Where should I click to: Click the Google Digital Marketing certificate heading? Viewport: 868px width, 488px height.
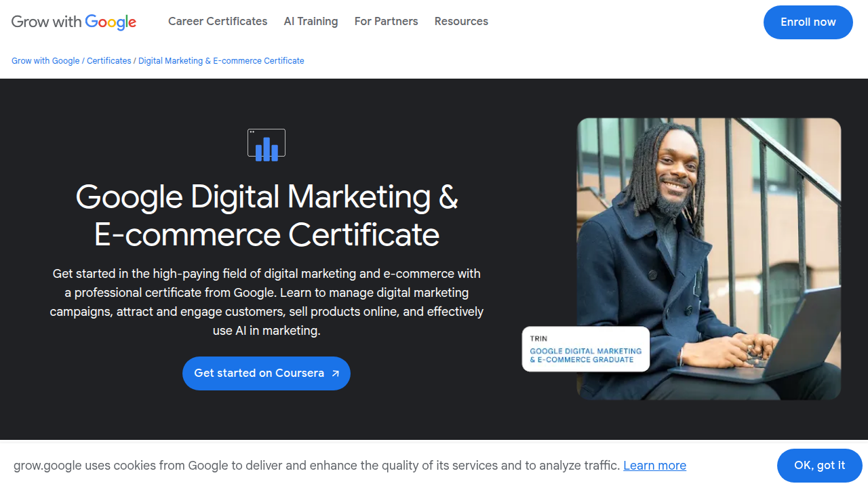pyautogui.click(x=267, y=216)
